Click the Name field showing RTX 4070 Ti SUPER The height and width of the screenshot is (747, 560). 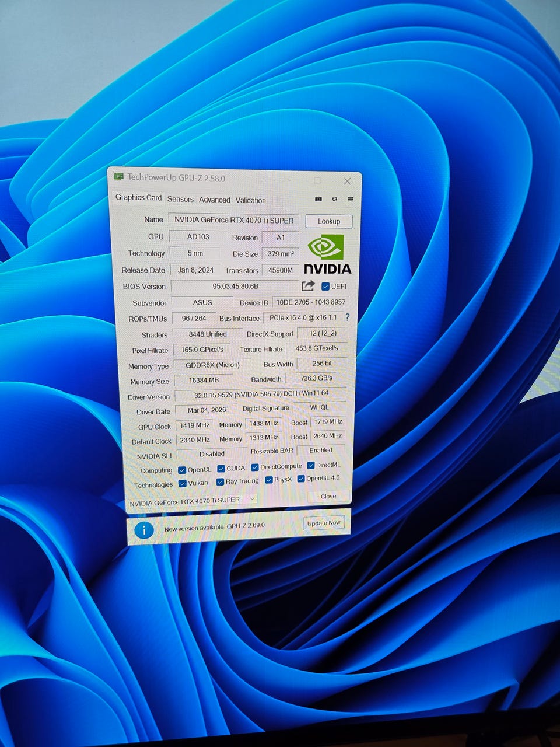(x=234, y=220)
